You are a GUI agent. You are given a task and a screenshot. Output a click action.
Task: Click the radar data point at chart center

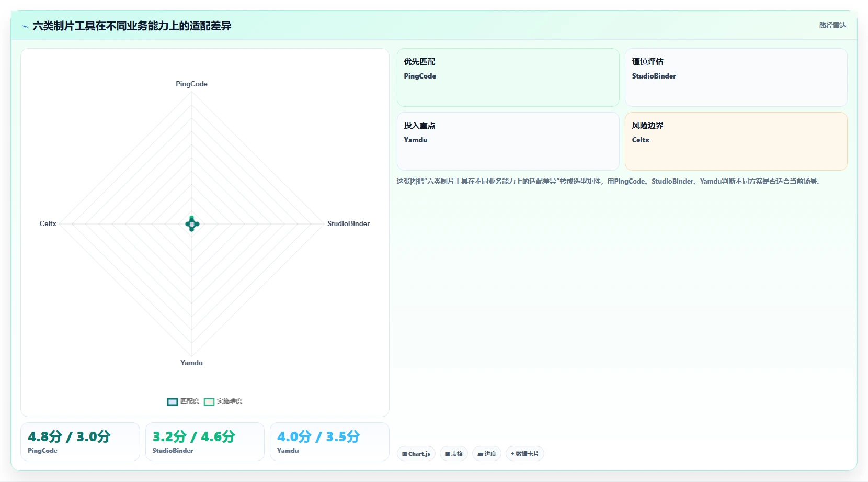tap(192, 224)
